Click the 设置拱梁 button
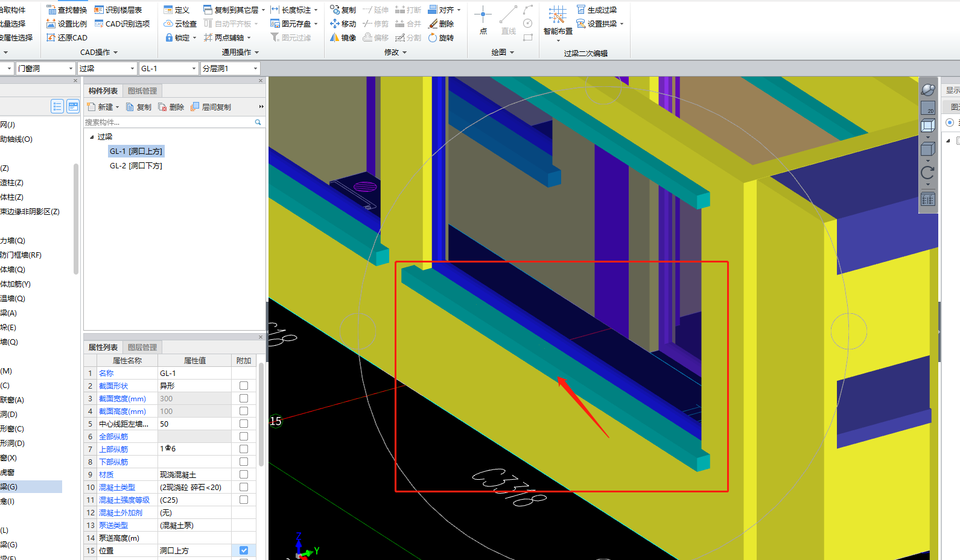The image size is (960, 560). (600, 24)
